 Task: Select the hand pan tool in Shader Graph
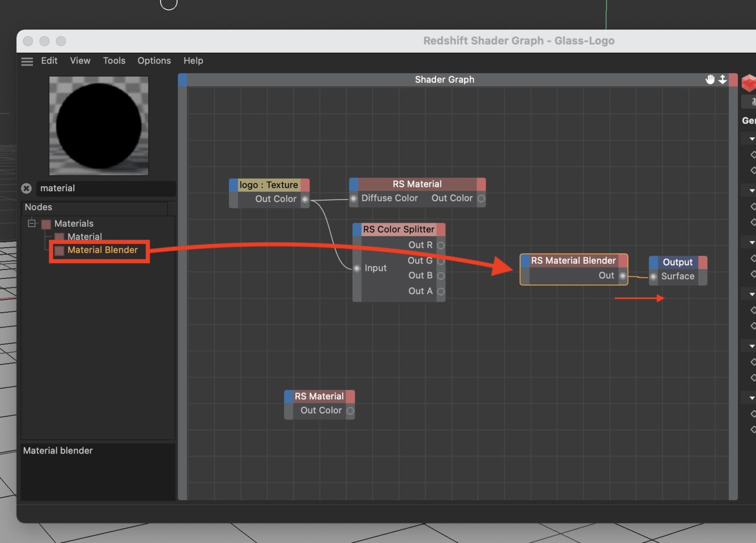(x=710, y=79)
